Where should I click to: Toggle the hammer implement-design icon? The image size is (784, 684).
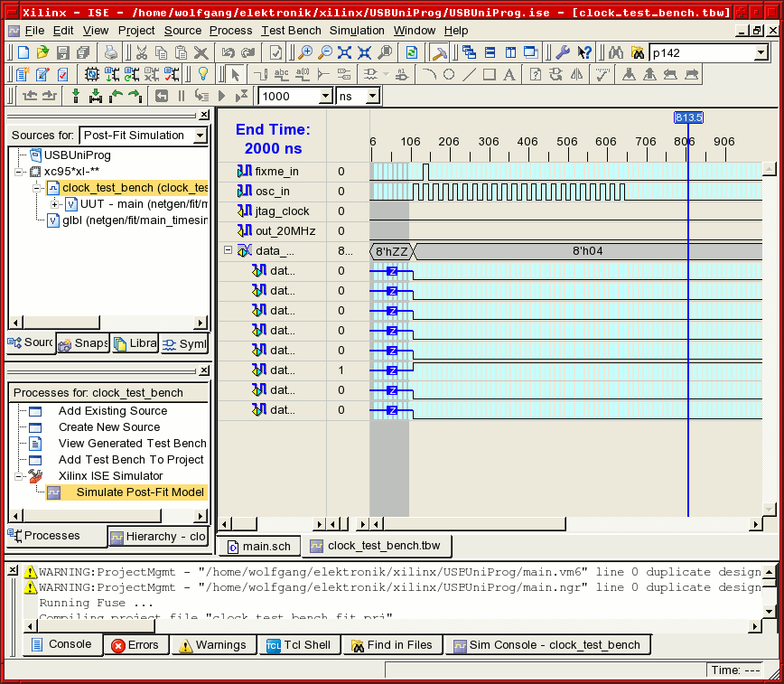(x=439, y=52)
